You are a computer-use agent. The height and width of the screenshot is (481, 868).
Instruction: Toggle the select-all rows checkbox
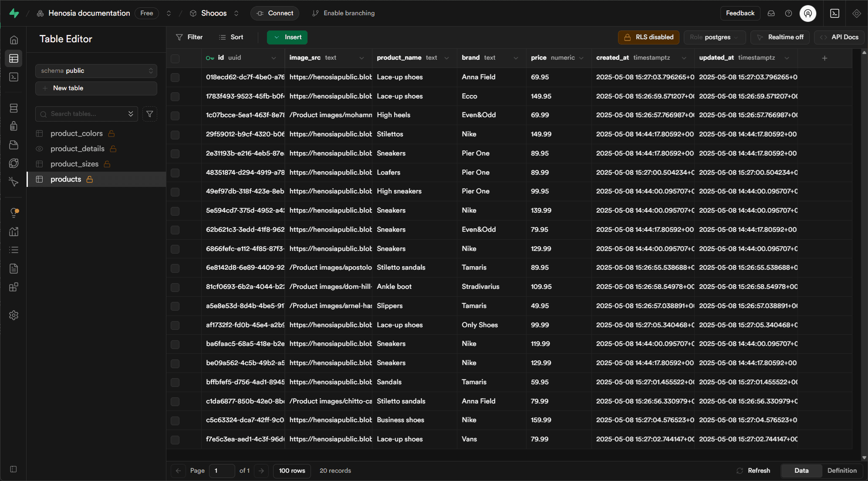(x=175, y=59)
